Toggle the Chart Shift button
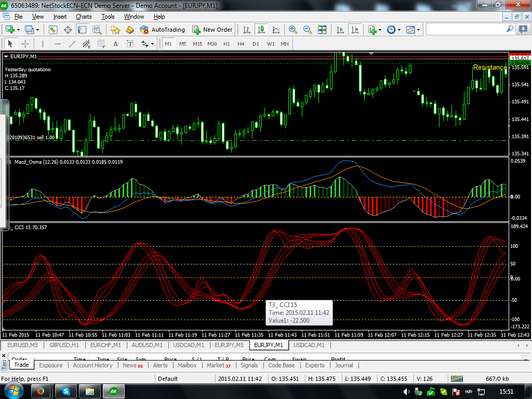This screenshot has width=532, height=399. (x=354, y=30)
